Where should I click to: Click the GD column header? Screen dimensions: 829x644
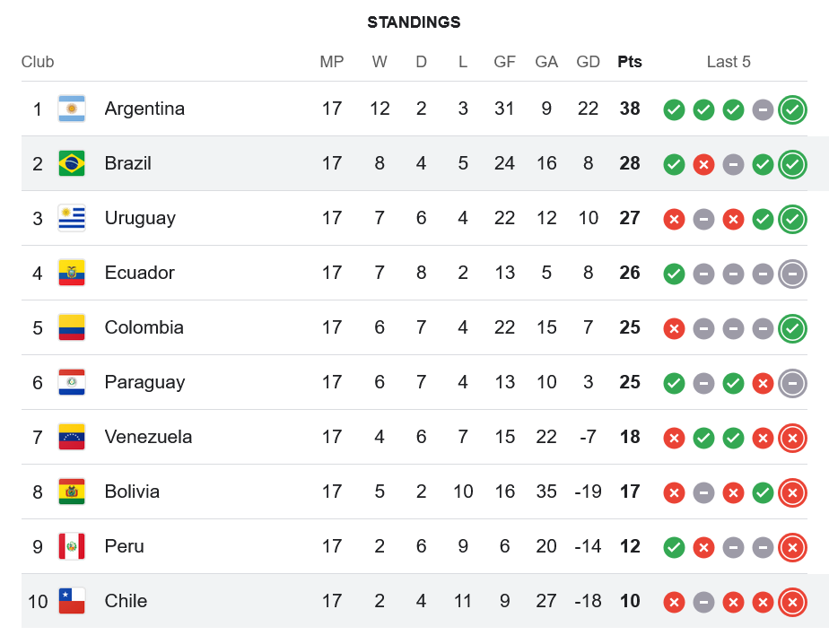589,62
